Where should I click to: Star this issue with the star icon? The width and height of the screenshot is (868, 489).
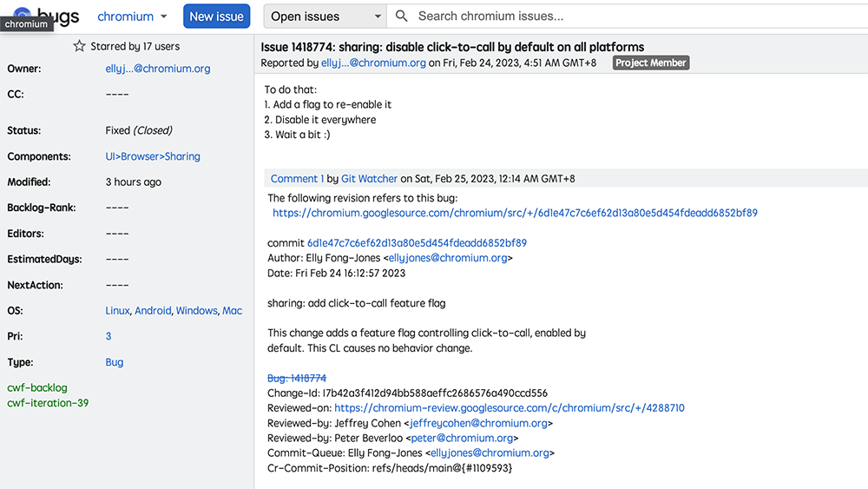79,46
